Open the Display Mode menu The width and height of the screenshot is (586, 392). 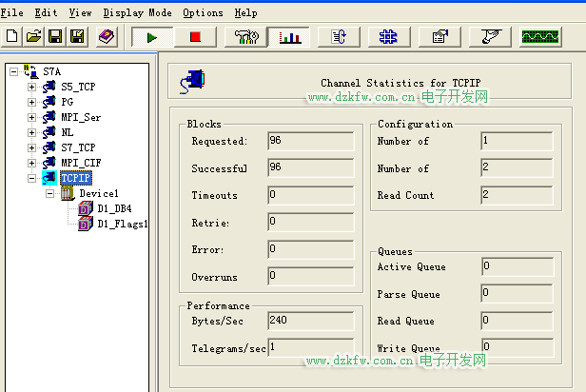click(x=137, y=12)
